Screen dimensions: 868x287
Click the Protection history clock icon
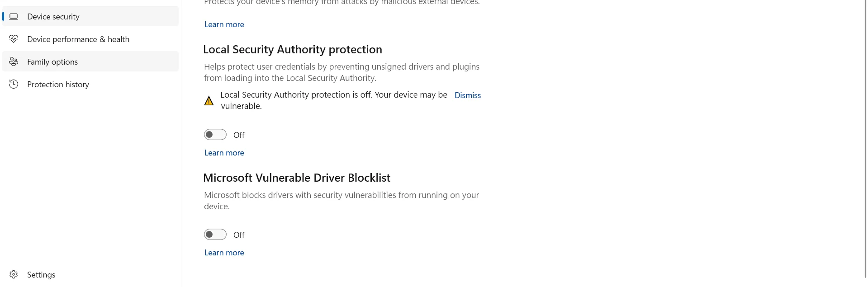14,85
